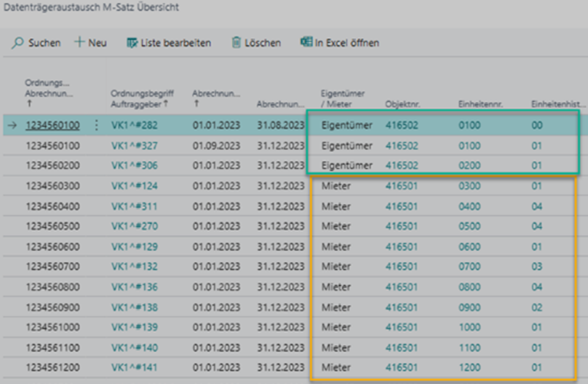This screenshot has height=384, width=588.
Task: Open row options three-dot menu
Action: [x=96, y=125]
